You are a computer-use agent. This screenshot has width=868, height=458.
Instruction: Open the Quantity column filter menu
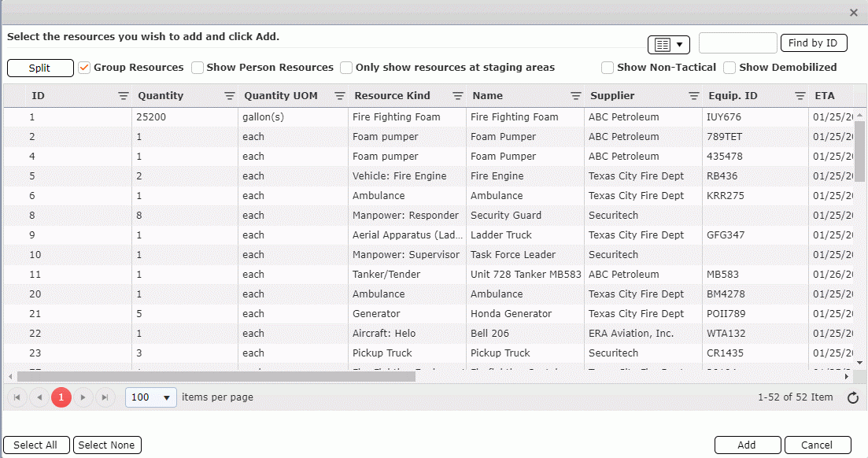[x=230, y=96]
